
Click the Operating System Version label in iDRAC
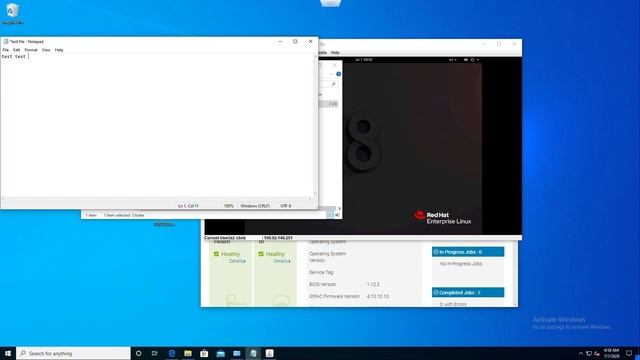(327, 257)
